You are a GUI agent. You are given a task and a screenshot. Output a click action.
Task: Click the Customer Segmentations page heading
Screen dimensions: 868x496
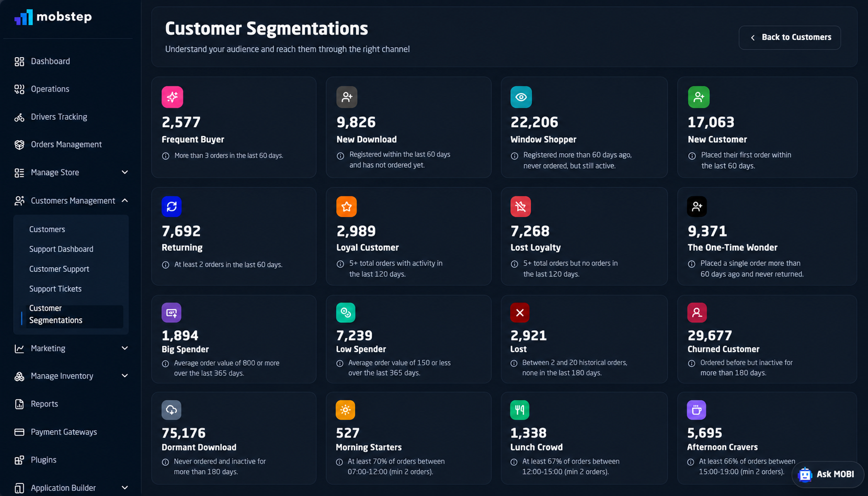tap(267, 28)
